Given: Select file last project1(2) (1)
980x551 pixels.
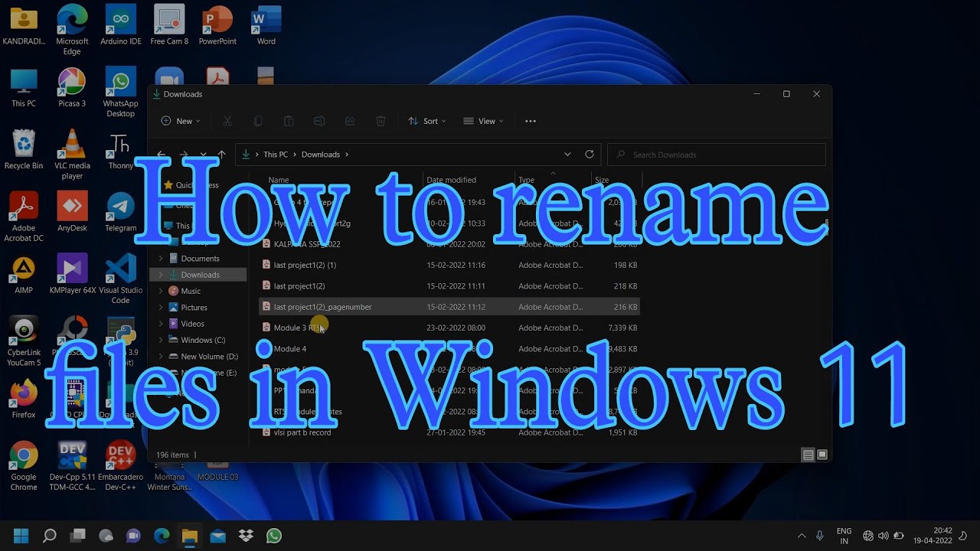Looking at the screenshot, I should point(305,265).
